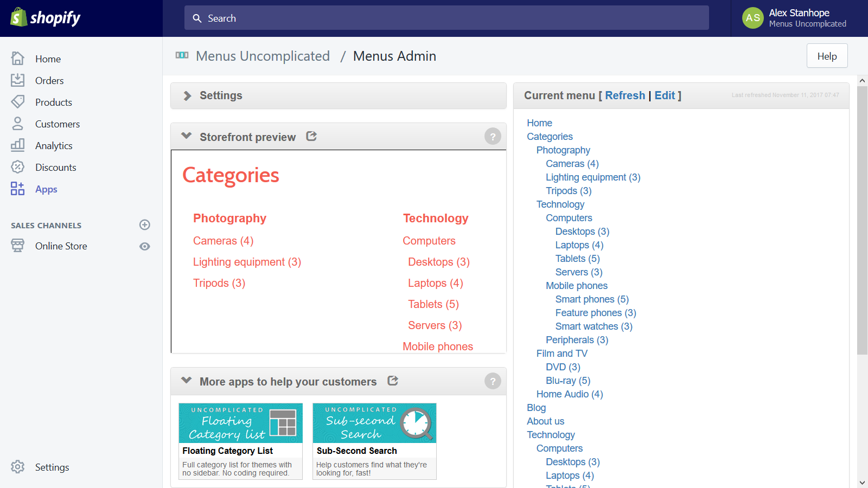Open the Orders section from the sidebar
This screenshot has width=868, height=488.
click(18, 80)
